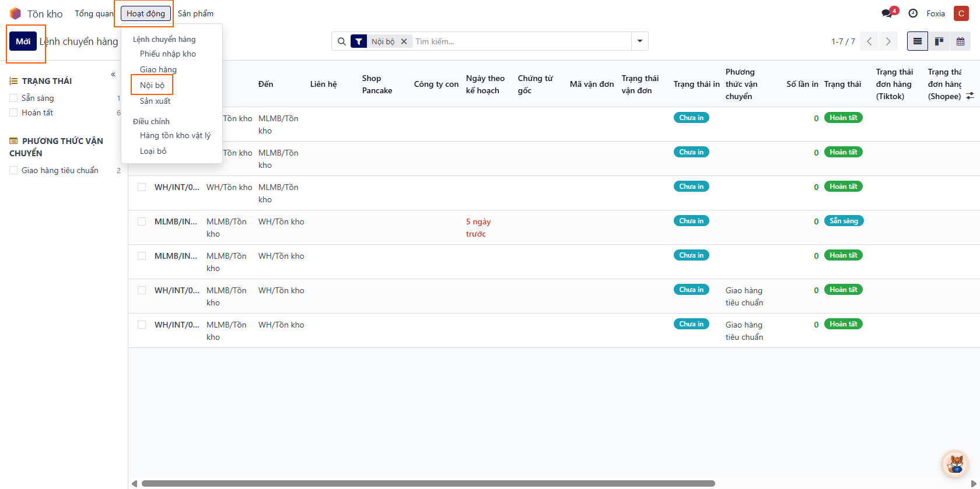The width and height of the screenshot is (980, 489).
Task: Check the Hoàn tất status filter
Action: pos(13,112)
